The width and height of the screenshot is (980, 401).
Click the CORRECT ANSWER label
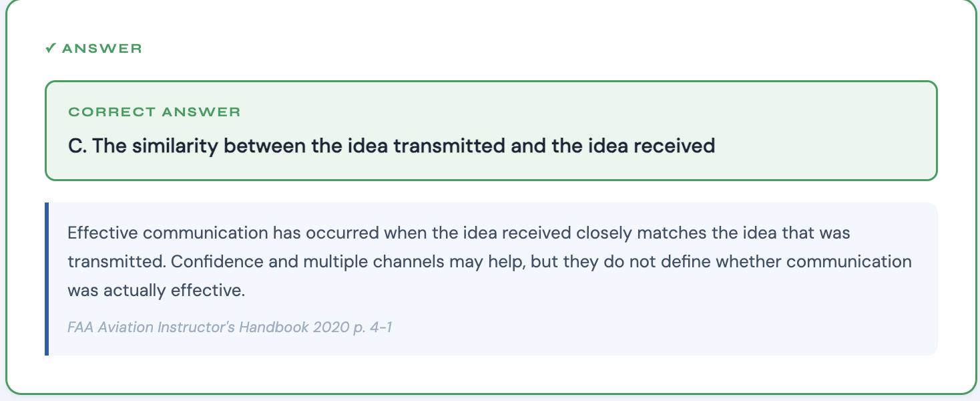coord(154,112)
